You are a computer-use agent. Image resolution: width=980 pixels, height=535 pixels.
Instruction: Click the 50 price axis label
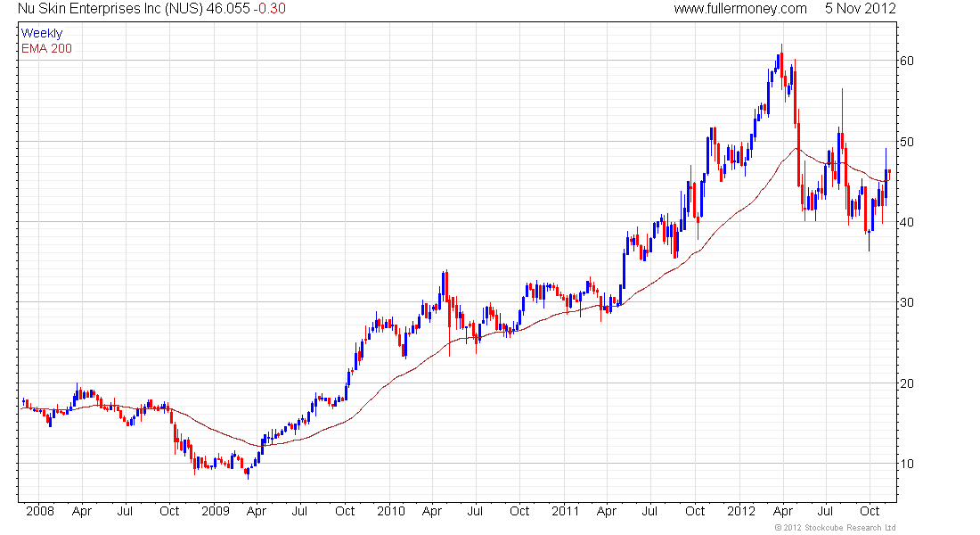(x=906, y=142)
